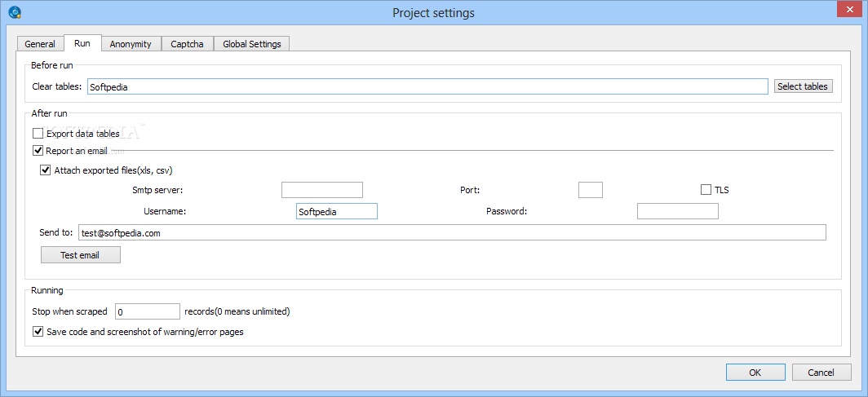Enable the Export data tables checkbox

tap(38, 133)
